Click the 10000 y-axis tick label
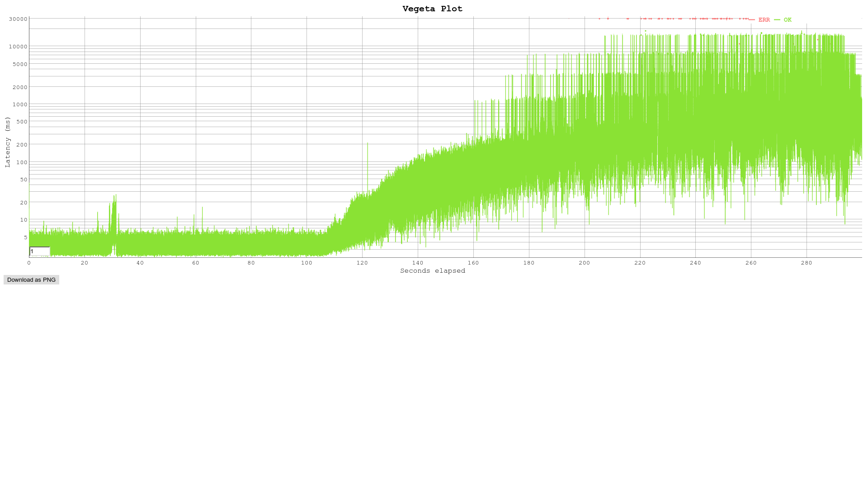 (19, 47)
